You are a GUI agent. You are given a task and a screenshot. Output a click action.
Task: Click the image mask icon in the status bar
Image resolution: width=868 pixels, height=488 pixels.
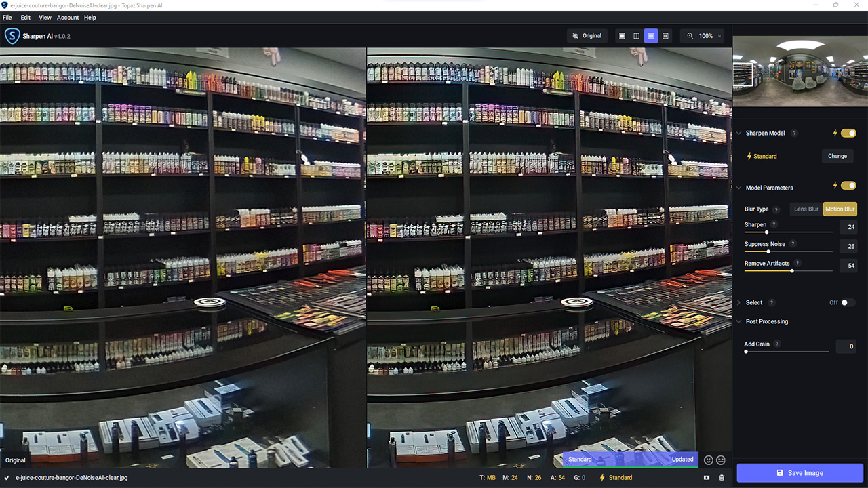point(707,478)
